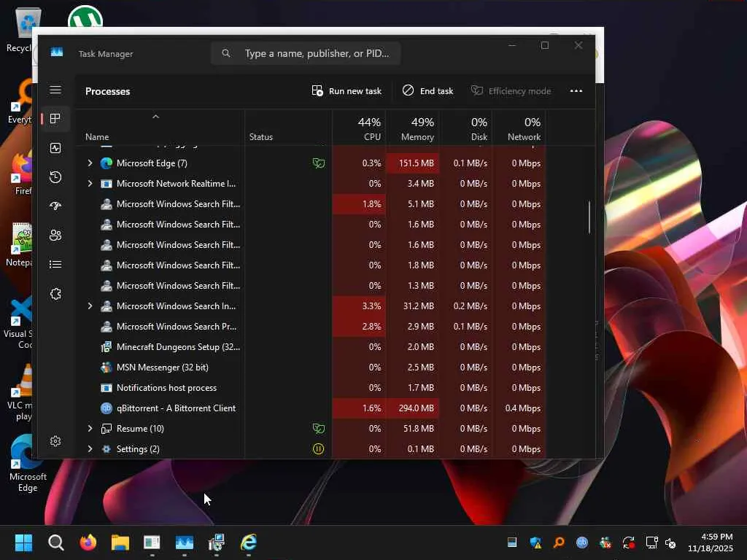
Task: Click the Task Manager vertical scrollbar thumb
Action: pos(589,217)
